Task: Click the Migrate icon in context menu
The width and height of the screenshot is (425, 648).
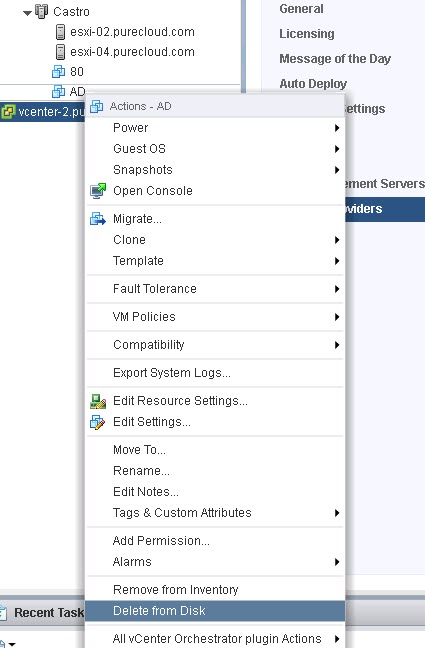Action: click(x=98, y=219)
